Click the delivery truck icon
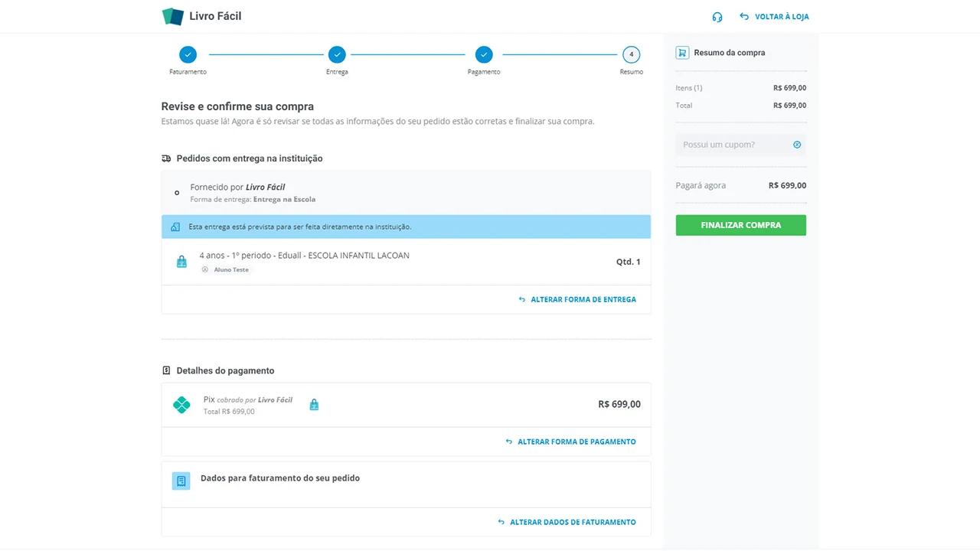 pos(166,158)
